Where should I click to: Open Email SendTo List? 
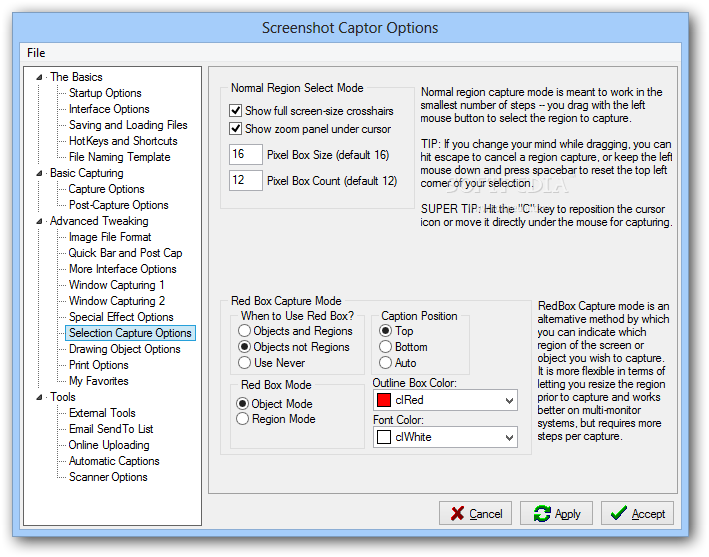111,429
